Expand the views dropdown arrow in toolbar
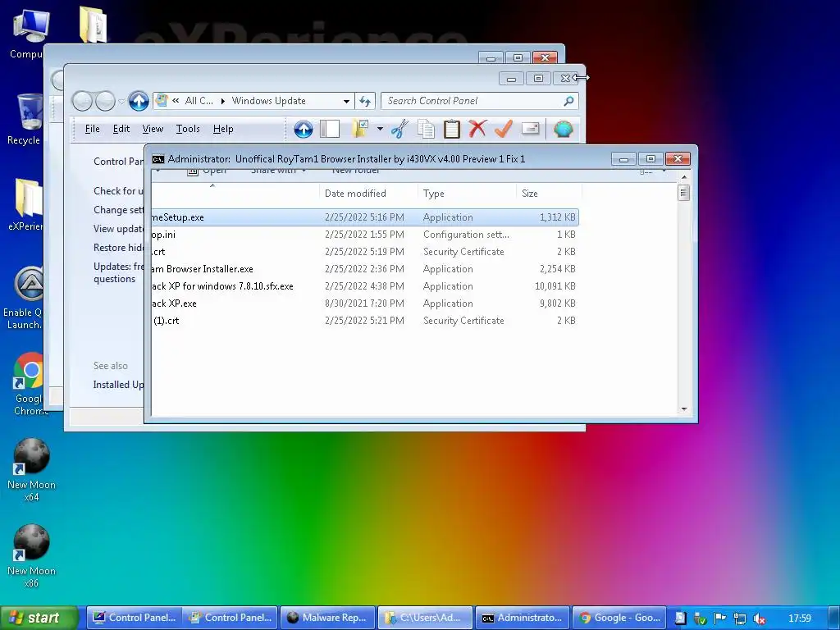Viewport: 840px width, 630px height. (380, 129)
